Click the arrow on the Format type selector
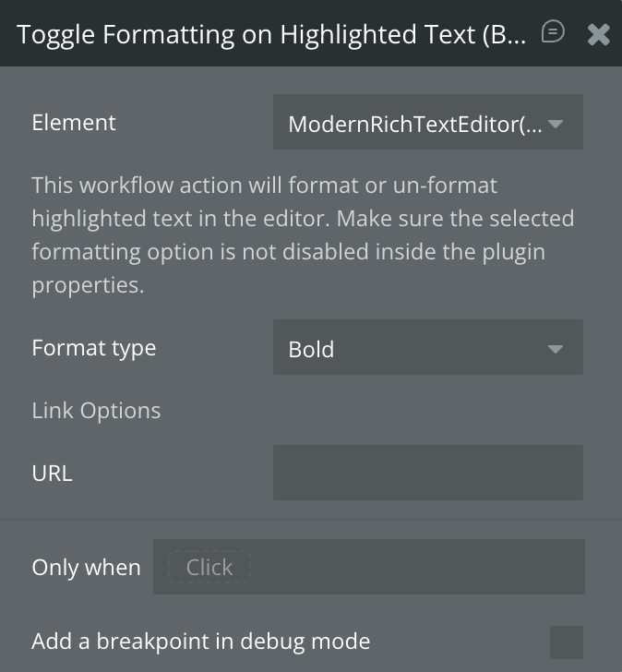This screenshot has width=622, height=672. tap(556, 349)
